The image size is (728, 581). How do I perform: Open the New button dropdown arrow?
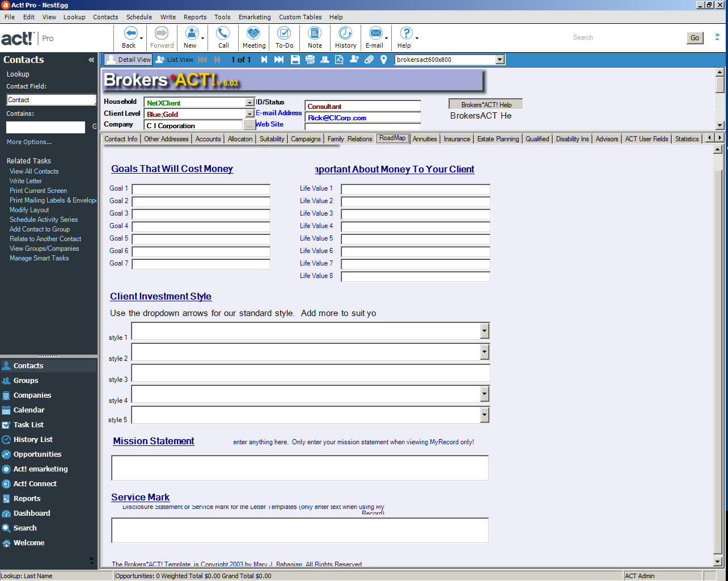[203, 39]
